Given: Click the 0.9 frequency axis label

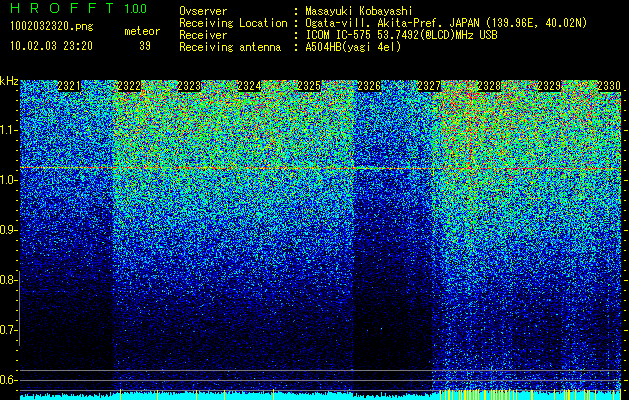Looking at the screenshot, I should click(9, 230).
